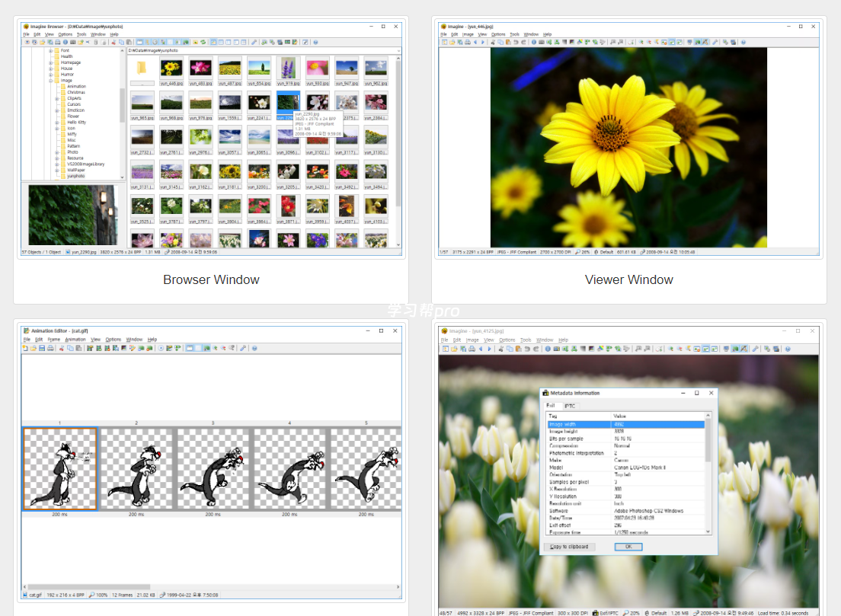841x616 pixels.
Task: Click OK in Metadata Information dialog
Action: pyautogui.click(x=628, y=547)
